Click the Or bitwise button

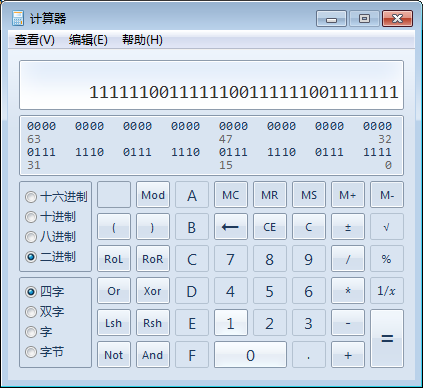(114, 291)
